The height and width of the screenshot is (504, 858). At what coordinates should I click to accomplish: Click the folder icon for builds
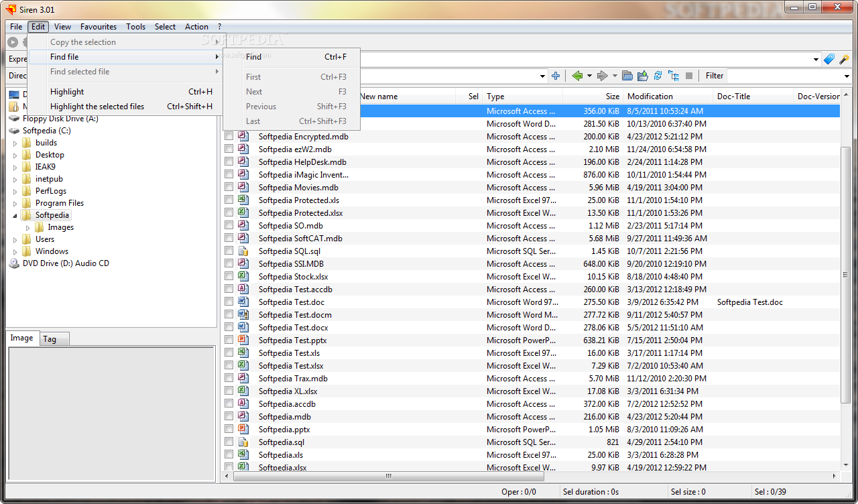click(27, 143)
